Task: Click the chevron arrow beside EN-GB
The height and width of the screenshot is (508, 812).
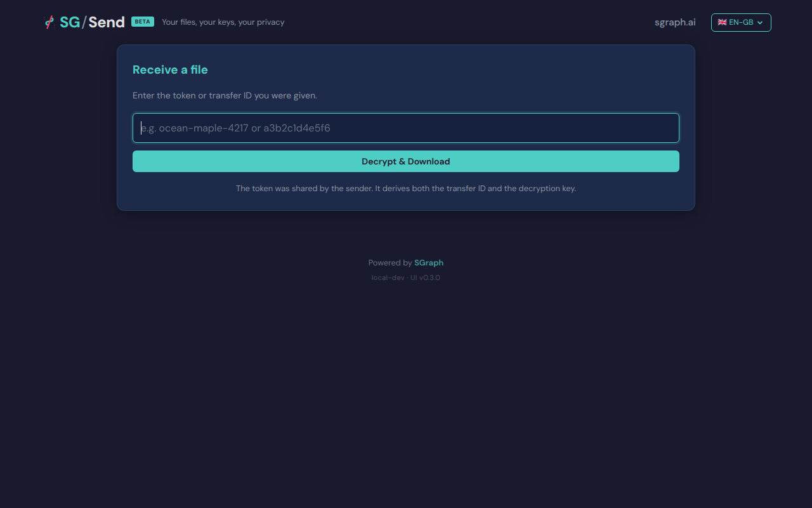Action: tap(759, 22)
